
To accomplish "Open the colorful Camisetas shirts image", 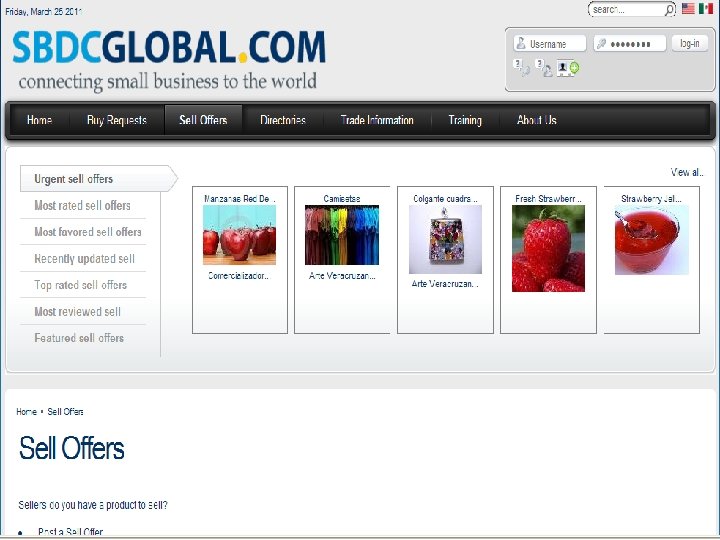I will [342, 235].
